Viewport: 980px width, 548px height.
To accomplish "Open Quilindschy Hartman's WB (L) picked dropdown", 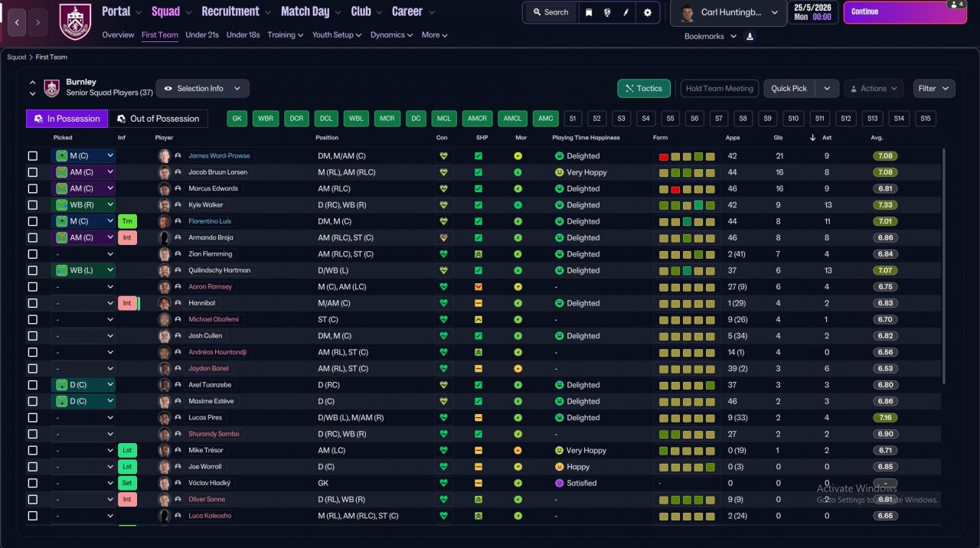I will point(83,270).
